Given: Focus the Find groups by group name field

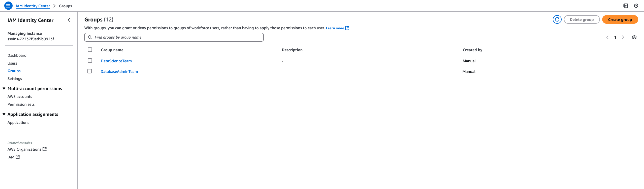Looking at the screenshot, I should 174,37.
